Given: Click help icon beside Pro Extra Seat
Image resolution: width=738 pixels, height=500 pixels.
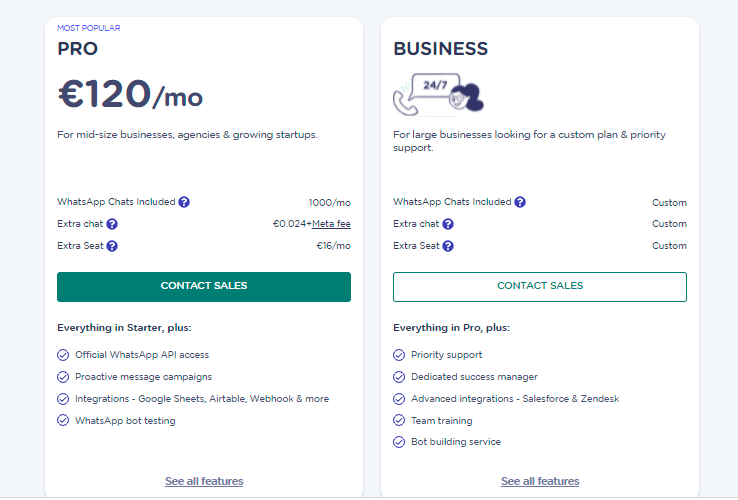Looking at the screenshot, I should click(x=112, y=246).
